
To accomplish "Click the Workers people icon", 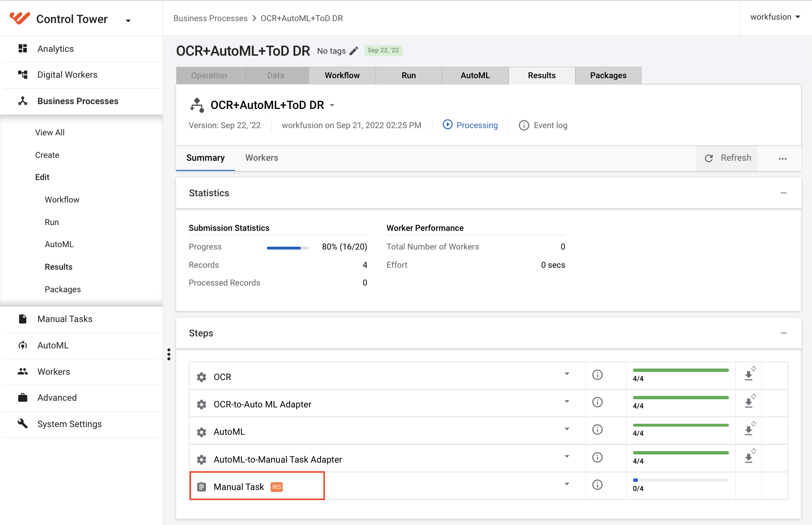I will tap(23, 371).
